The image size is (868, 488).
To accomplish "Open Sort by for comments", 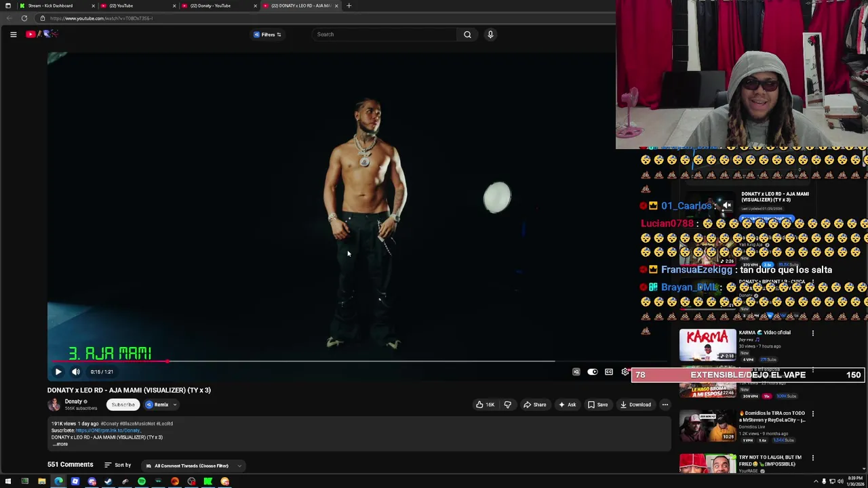I will [117, 465].
